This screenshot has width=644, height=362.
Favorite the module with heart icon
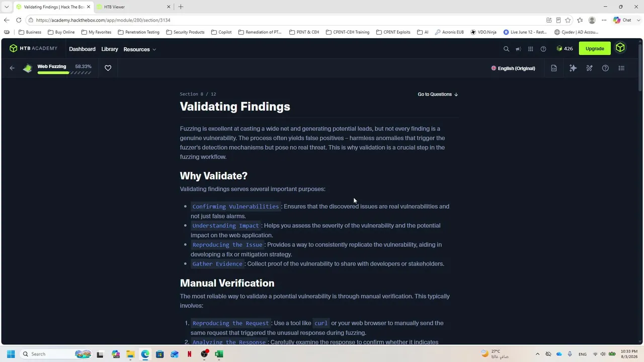tap(108, 68)
